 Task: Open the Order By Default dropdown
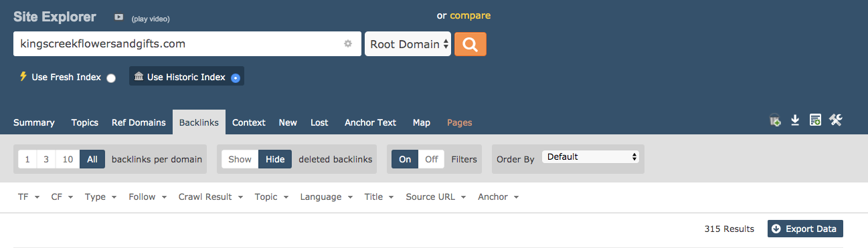point(590,157)
